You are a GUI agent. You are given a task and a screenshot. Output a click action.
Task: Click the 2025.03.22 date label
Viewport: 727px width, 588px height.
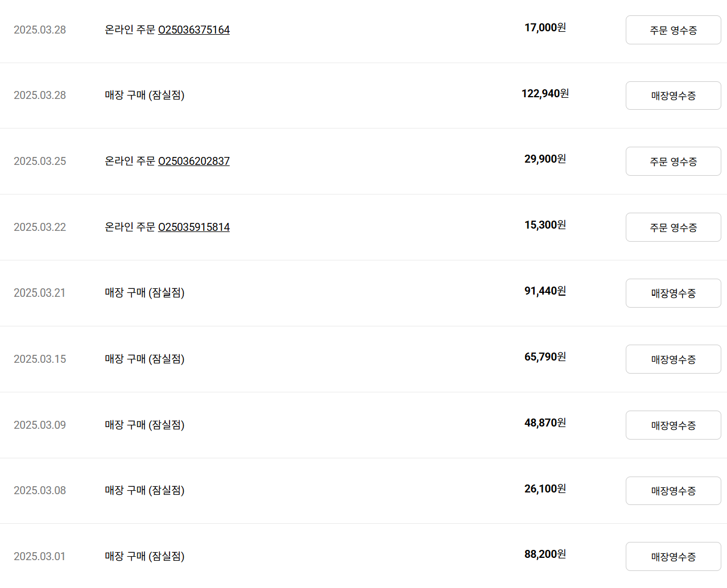[40, 227]
